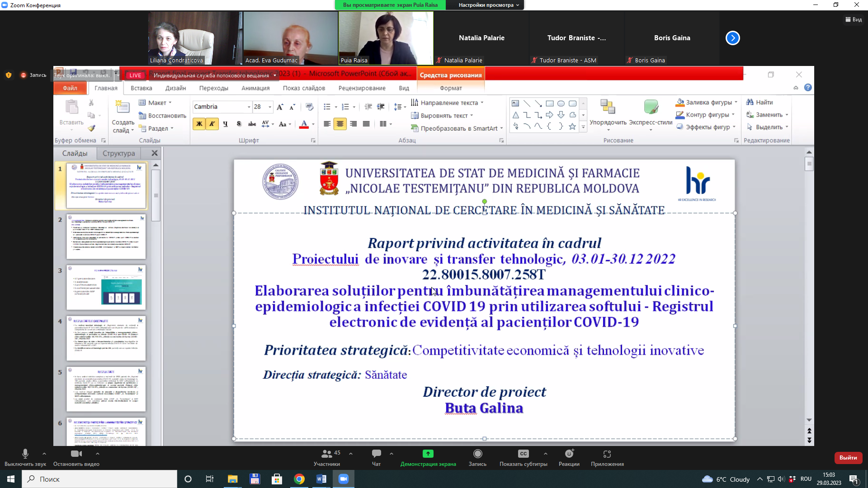Click Восстановить reset slide button
868x488 pixels.
click(162, 116)
